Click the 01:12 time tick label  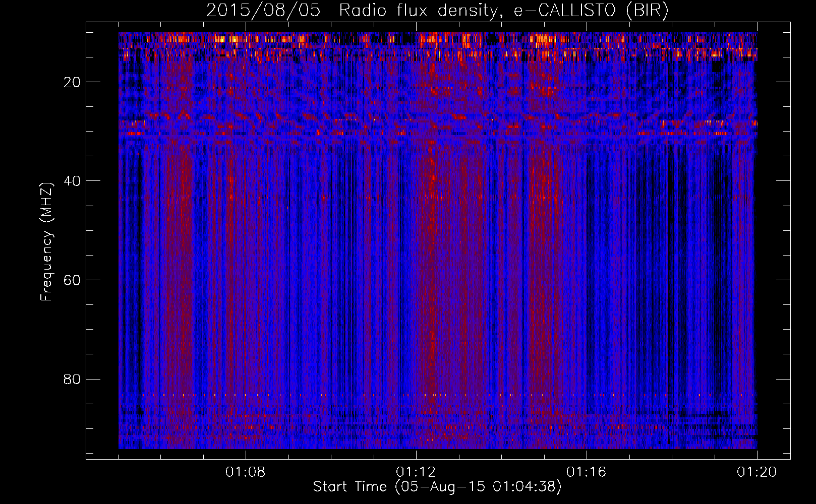[x=416, y=472]
